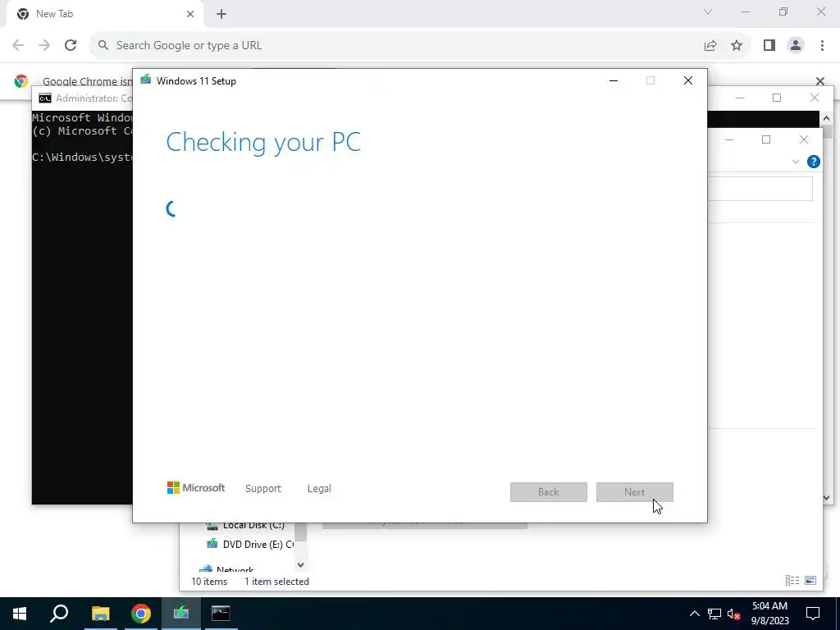
Task: Expand the File Explorer ribbon chevron
Action: tap(796, 162)
